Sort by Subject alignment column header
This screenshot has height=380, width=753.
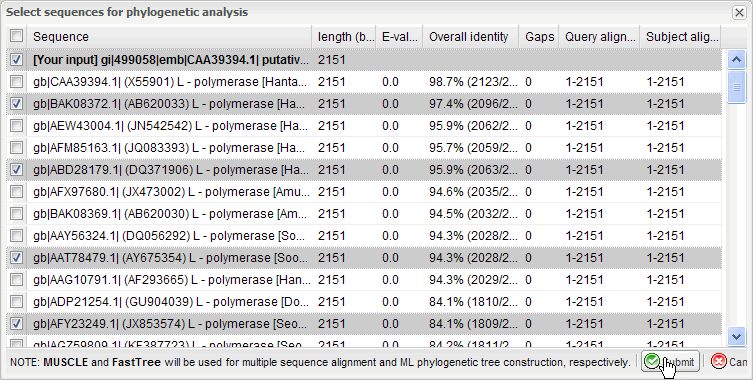(x=680, y=37)
